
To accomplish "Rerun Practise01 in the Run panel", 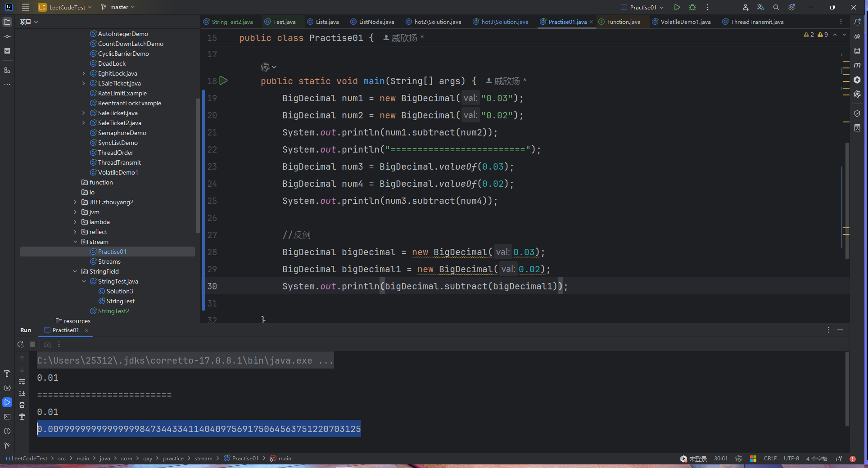I will point(21,344).
